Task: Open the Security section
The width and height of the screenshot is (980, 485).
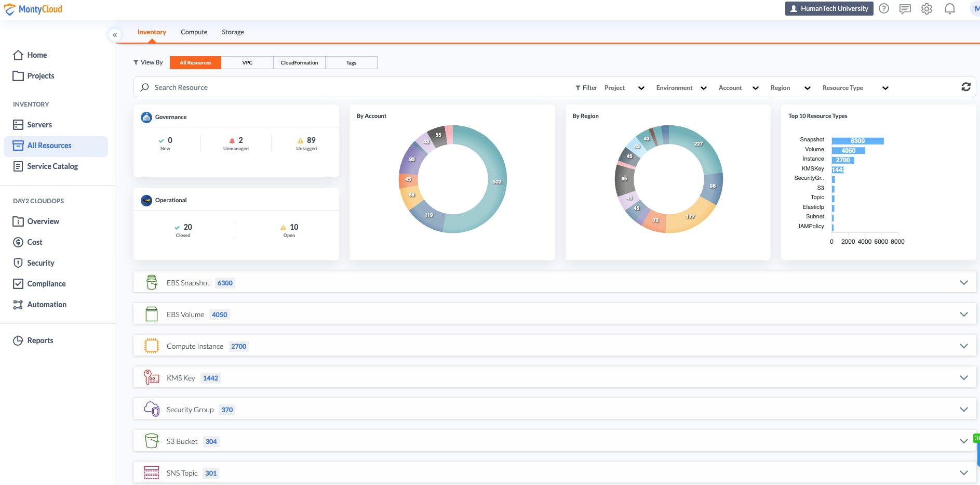Action: point(41,263)
